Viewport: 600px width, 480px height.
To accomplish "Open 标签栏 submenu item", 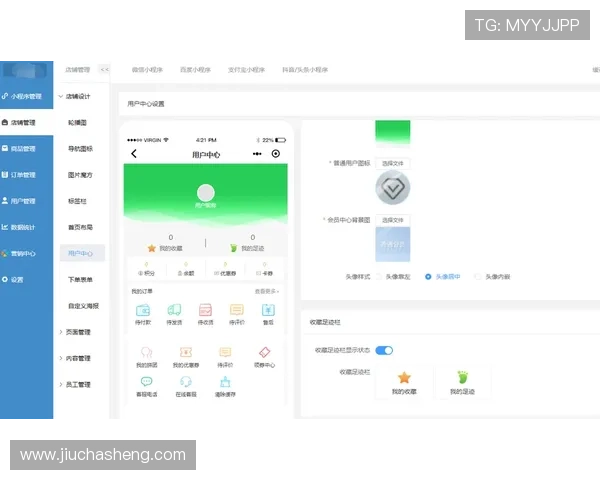I will tap(77, 201).
